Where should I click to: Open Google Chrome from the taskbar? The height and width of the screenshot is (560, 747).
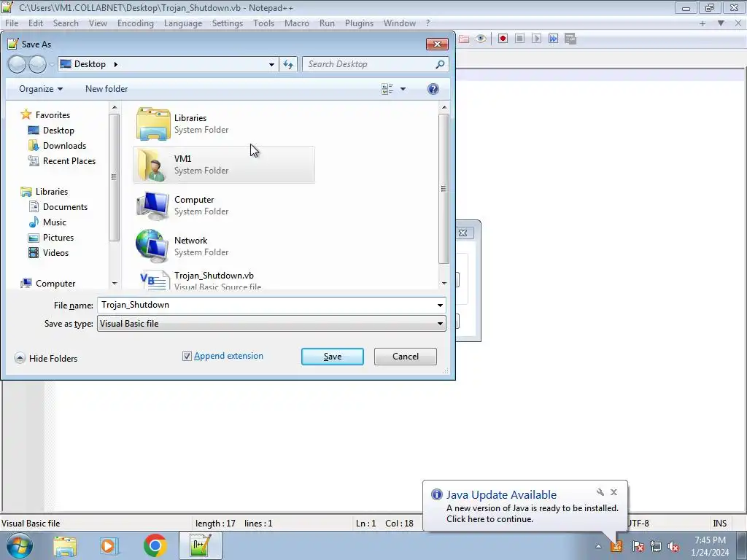(155, 545)
